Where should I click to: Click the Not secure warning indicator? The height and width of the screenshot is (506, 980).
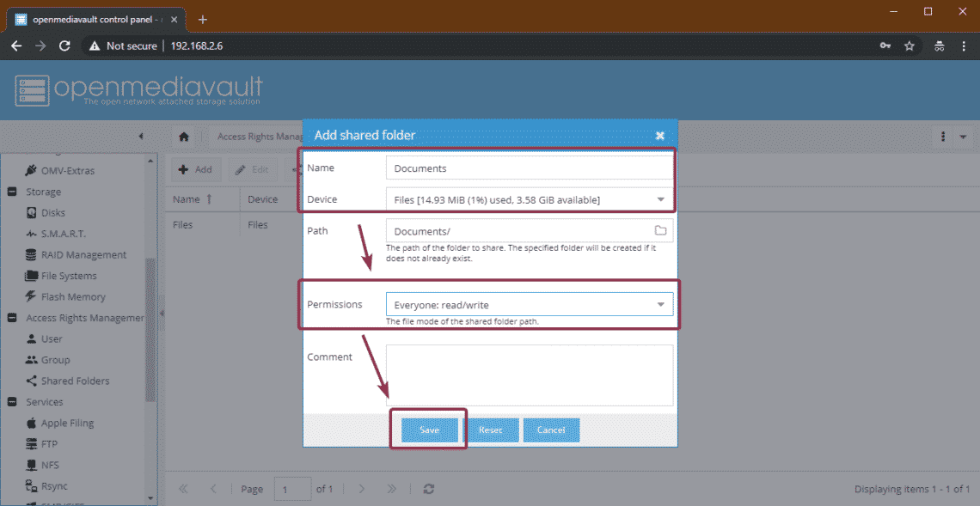(x=122, y=46)
